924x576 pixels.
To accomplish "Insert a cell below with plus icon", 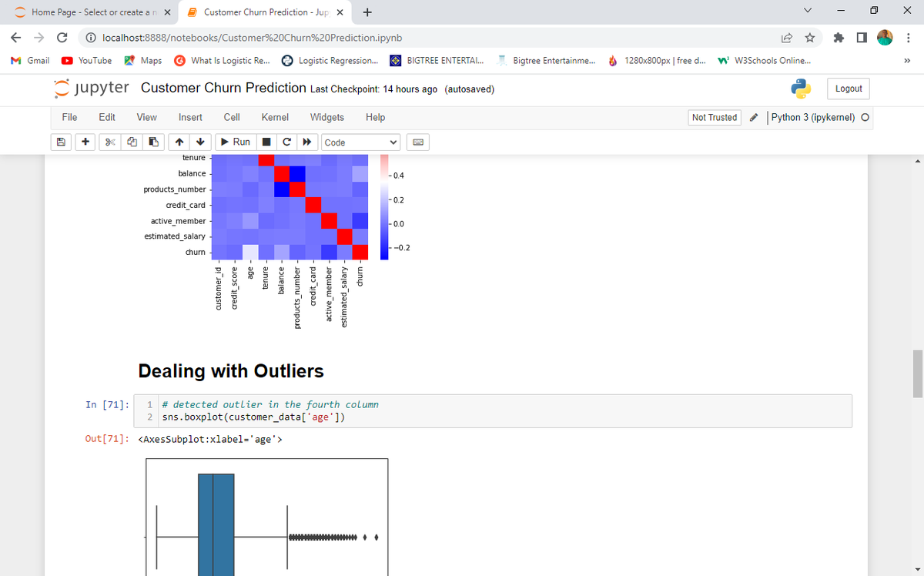I will tap(85, 142).
